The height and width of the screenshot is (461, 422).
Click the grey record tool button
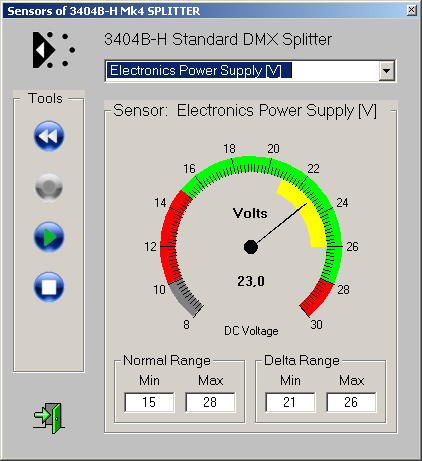point(49,187)
